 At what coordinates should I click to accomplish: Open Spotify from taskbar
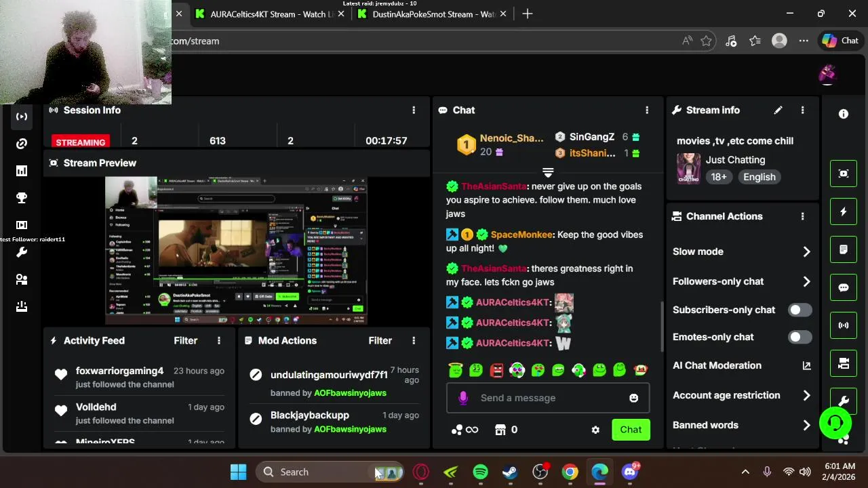pyautogui.click(x=480, y=472)
